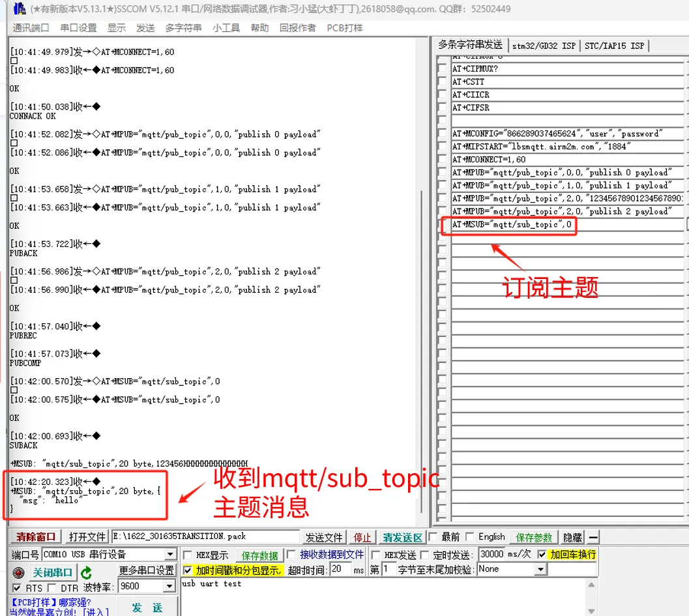The width and height of the screenshot is (689, 616).
Task: Click the 发送文件 button
Action: pyautogui.click(x=324, y=537)
